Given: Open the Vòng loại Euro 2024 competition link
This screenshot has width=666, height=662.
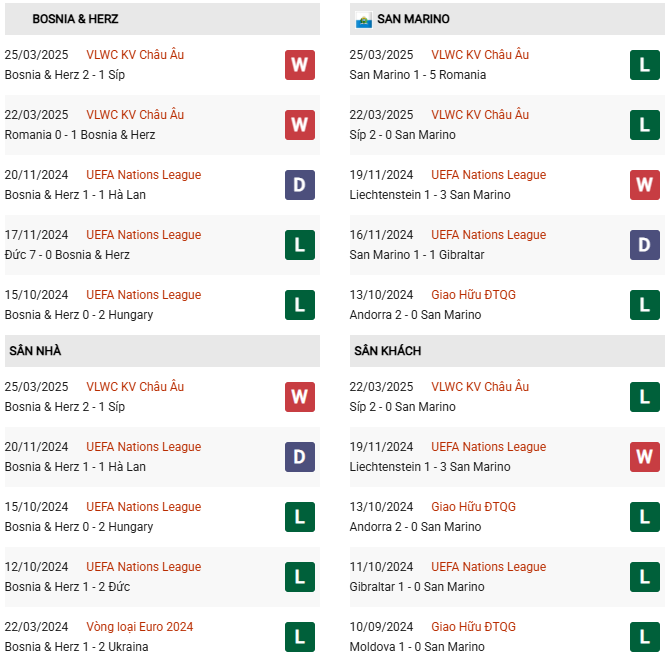Looking at the screenshot, I should [x=140, y=627].
